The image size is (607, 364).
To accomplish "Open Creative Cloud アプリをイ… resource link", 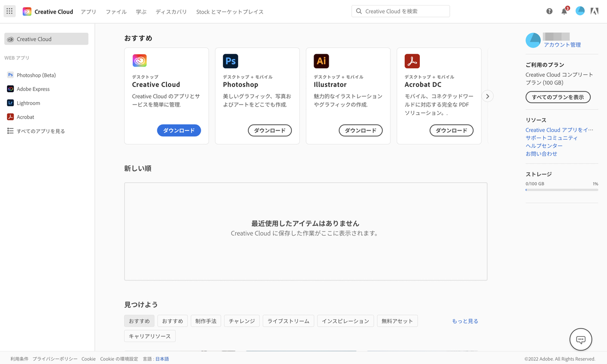I will point(559,130).
